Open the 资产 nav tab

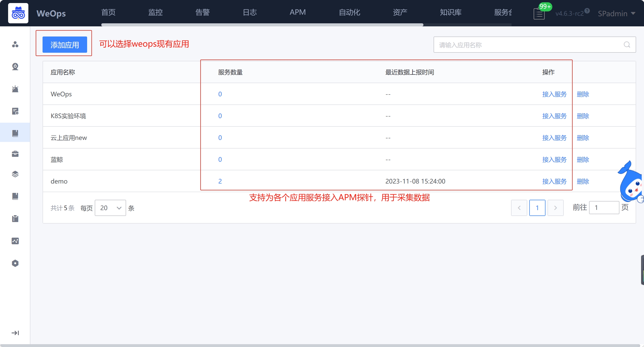(400, 12)
